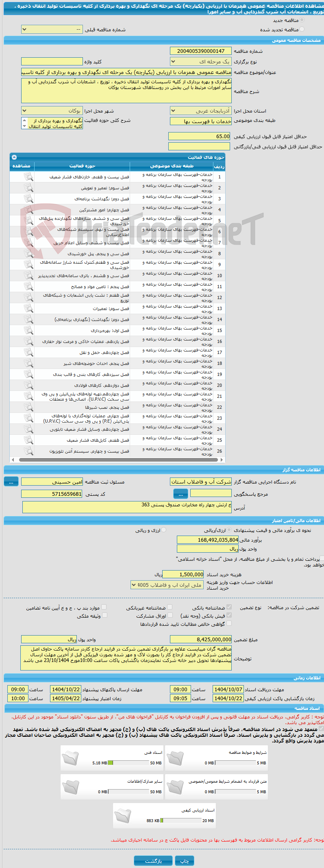The height and width of the screenshot is (868, 324).
Task: Toggle اوراق مشارکت checkbox
Action: (x=170, y=615)
